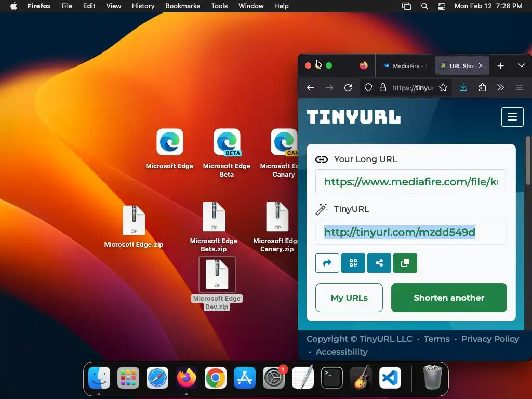Click the page vertical scrollbar

click(x=528, y=161)
